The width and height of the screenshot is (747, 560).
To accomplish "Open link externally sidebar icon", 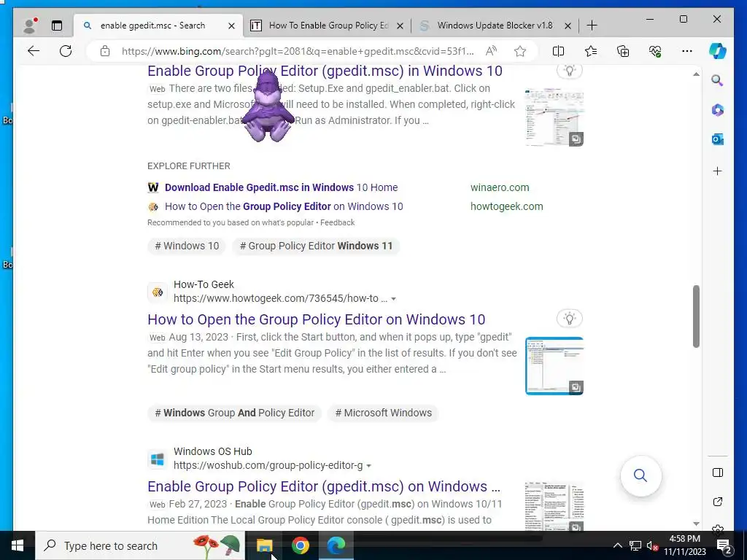I will point(718,502).
